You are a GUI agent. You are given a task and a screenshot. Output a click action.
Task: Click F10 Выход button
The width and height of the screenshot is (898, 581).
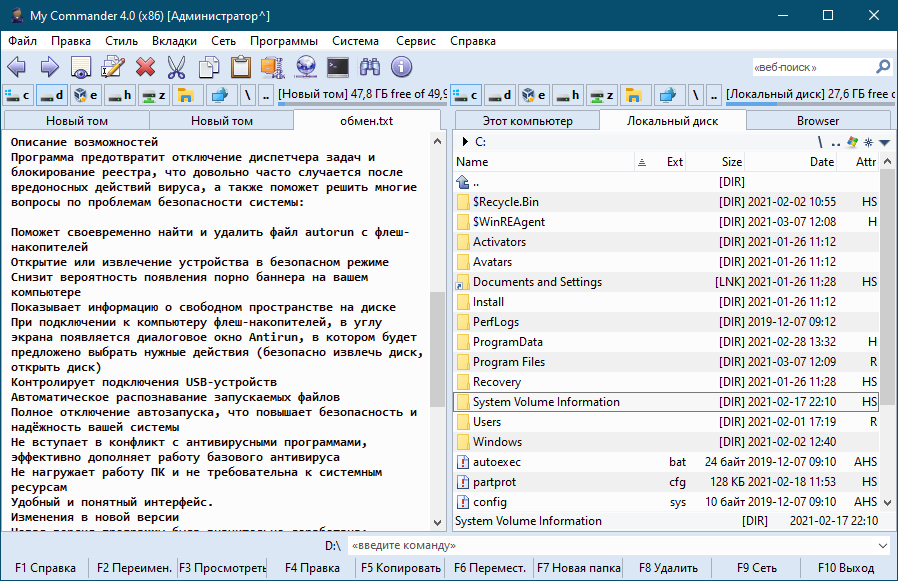click(846, 568)
